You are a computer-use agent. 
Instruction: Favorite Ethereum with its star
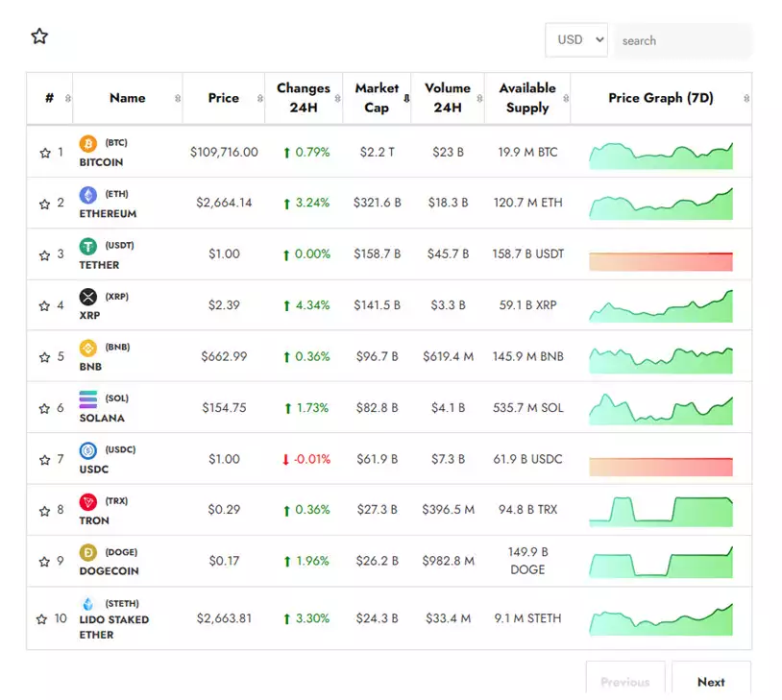pos(45,204)
